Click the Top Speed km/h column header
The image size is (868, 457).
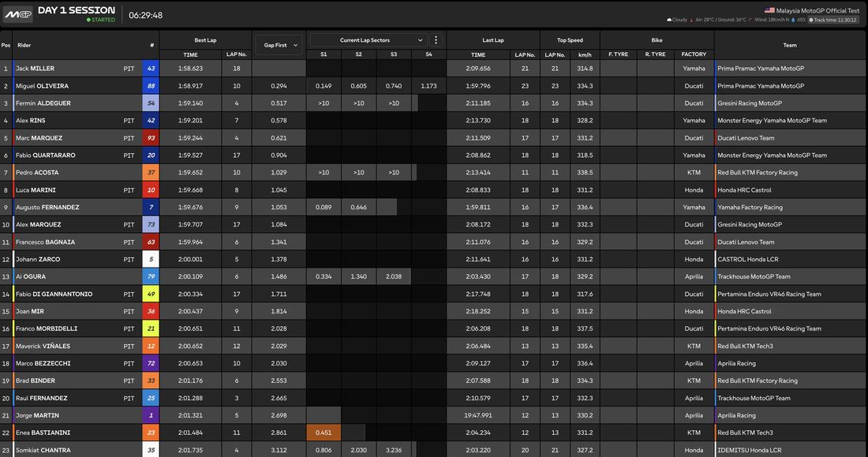586,54
